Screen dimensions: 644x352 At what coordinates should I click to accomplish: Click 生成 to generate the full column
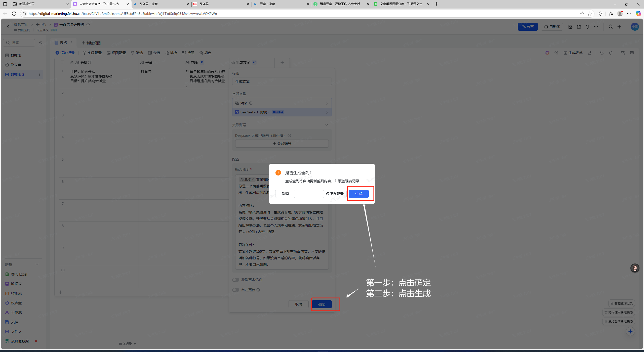pos(359,194)
